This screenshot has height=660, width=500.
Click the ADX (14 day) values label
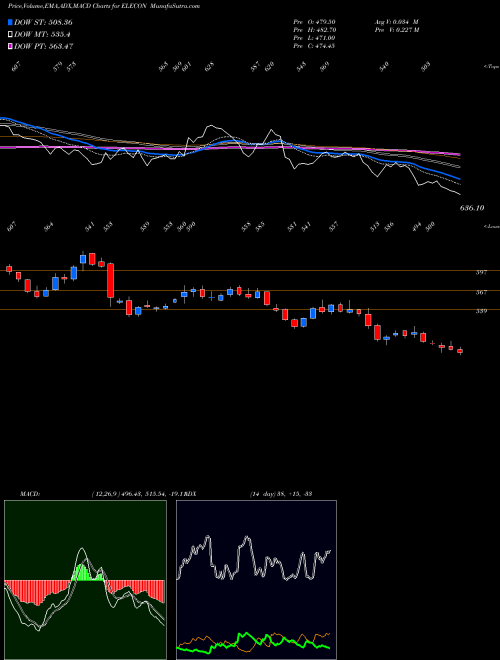click(280, 493)
